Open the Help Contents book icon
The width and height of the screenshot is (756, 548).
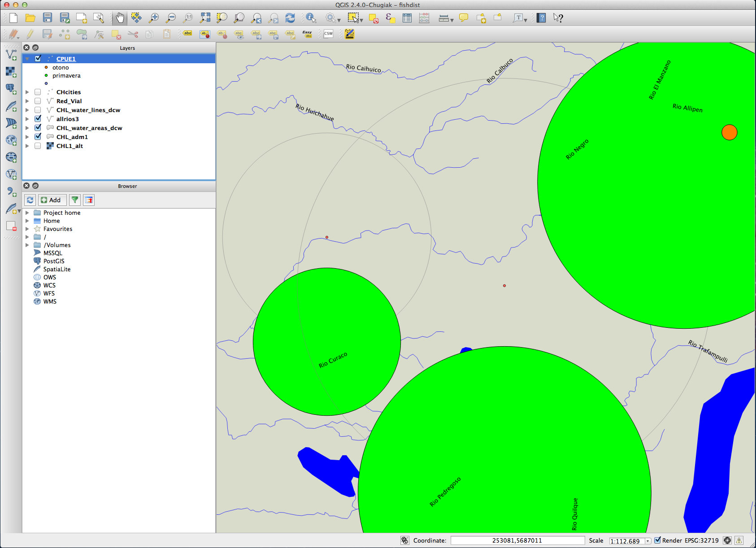[x=541, y=18]
